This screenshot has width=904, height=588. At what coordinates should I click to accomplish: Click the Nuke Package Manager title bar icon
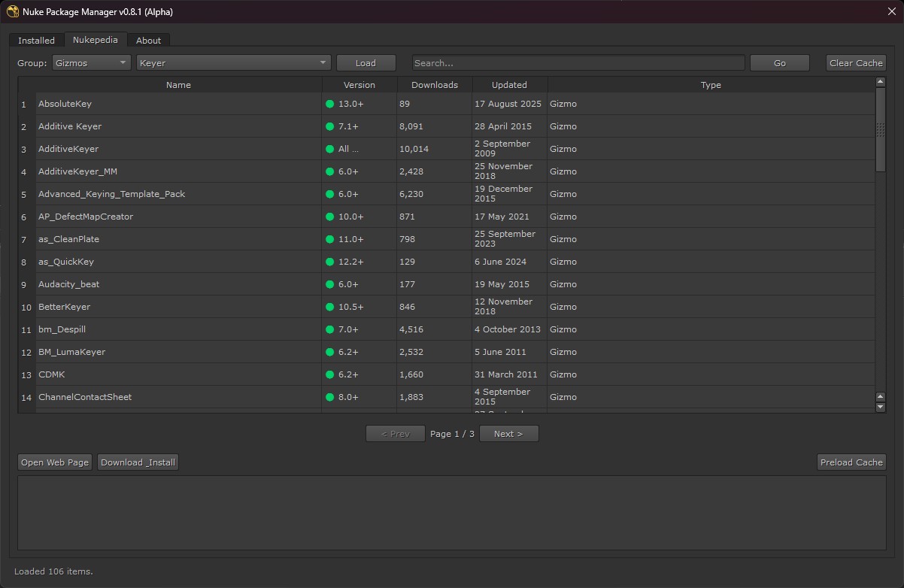[12, 11]
